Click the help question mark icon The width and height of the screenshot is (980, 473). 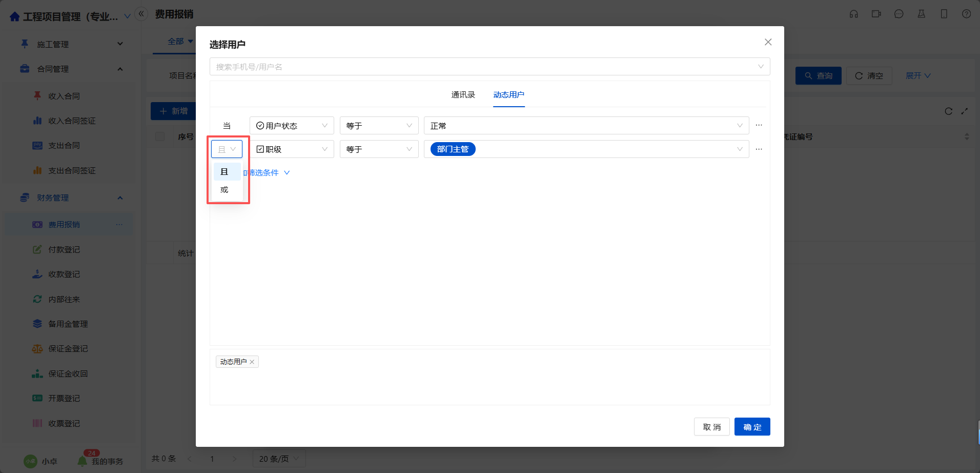coord(966,14)
